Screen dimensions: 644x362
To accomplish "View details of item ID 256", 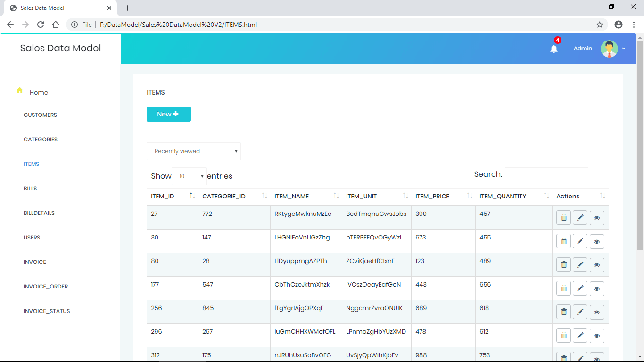I will pos(597,312).
